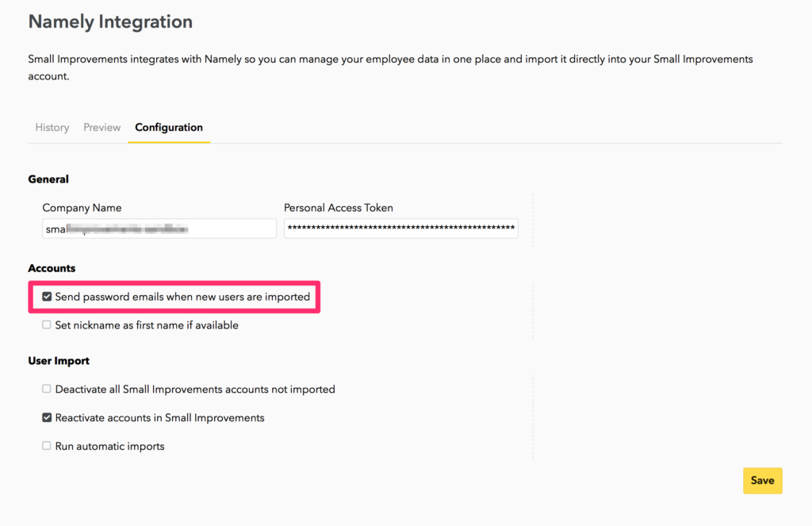
Task: Uncheck Reactivate accounts in Small Improvements
Action: [47, 417]
